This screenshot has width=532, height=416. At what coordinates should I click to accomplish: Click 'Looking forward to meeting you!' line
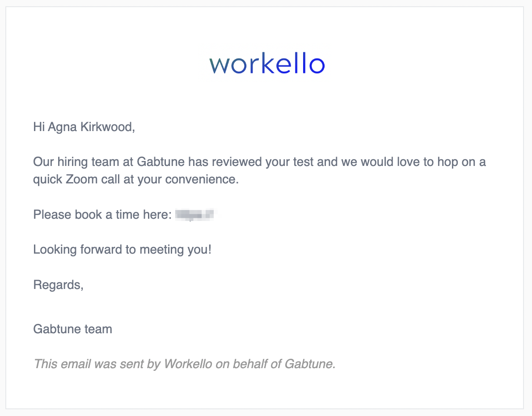point(122,250)
